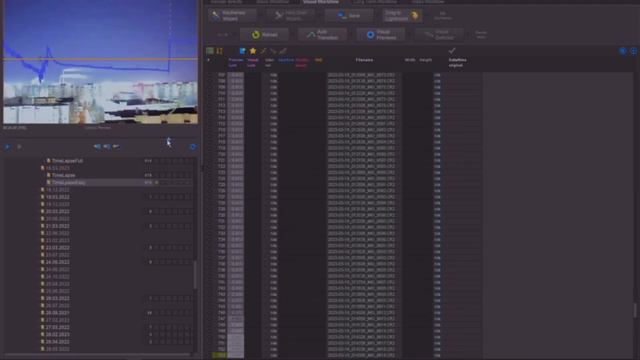The image size is (640, 360).
Task: Run Visual Deflicker
Action: [x=439, y=35]
